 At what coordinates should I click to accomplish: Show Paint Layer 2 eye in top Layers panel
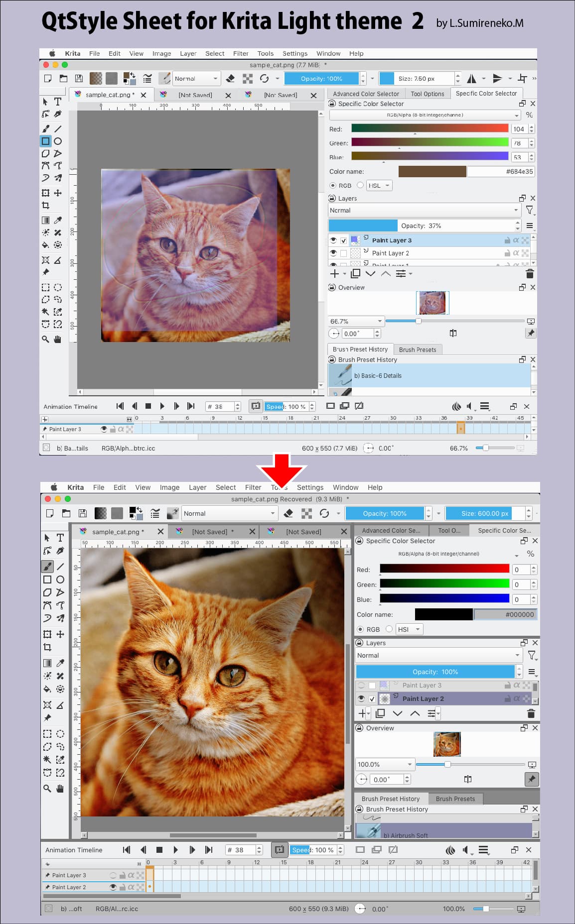[x=333, y=253]
